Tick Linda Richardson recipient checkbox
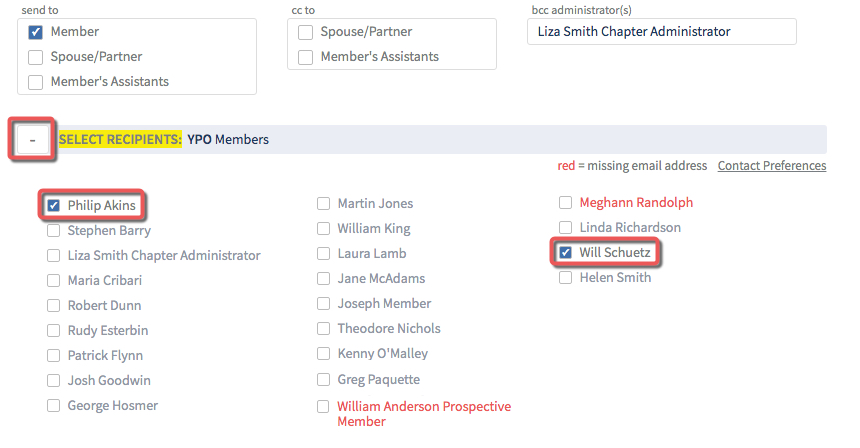This screenshot has width=860, height=448. click(x=565, y=228)
